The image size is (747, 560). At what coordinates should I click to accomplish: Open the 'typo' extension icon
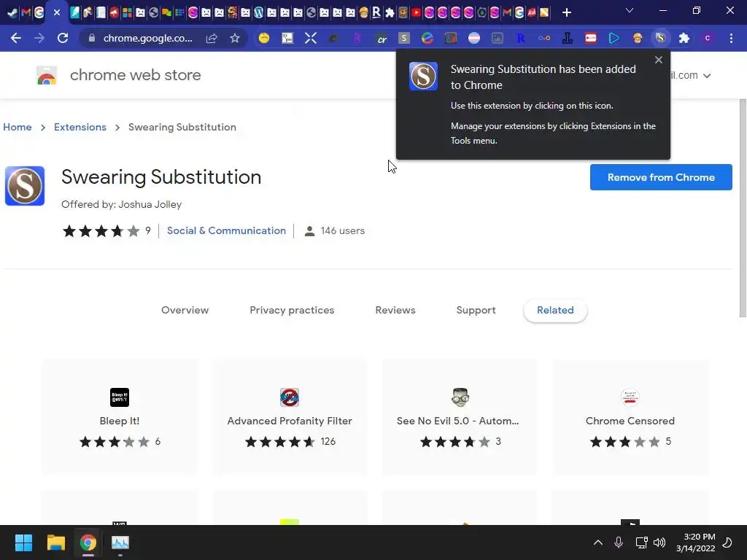tap(287, 38)
